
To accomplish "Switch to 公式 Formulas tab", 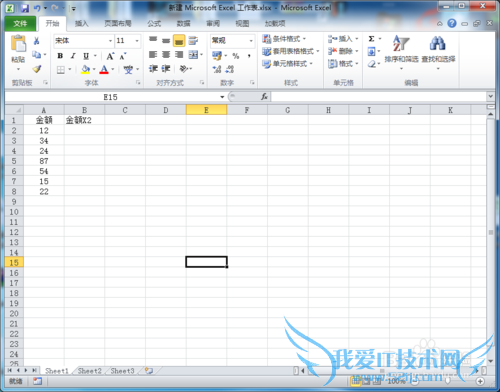I will (x=154, y=24).
